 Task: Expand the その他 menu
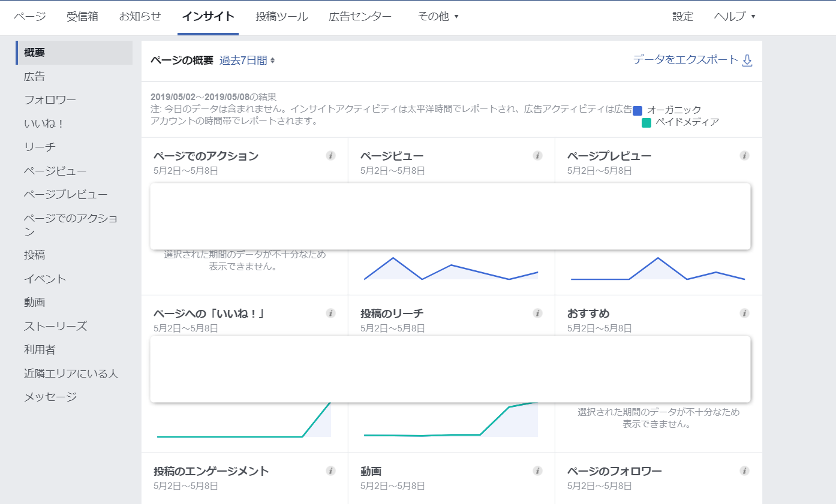tap(438, 17)
